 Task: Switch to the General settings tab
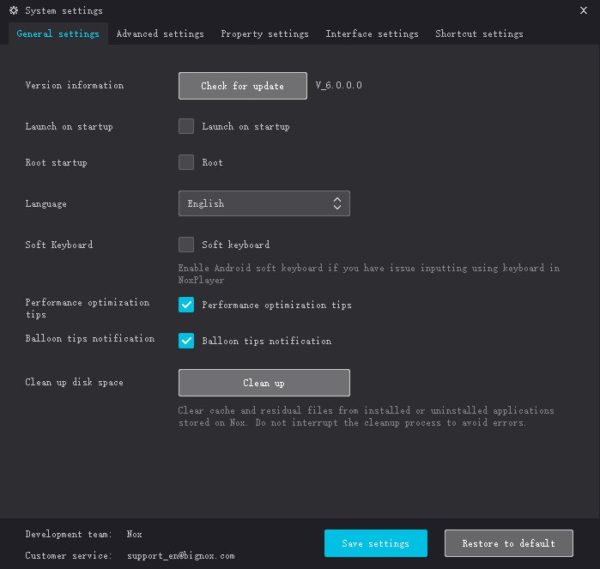coord(58,34)
